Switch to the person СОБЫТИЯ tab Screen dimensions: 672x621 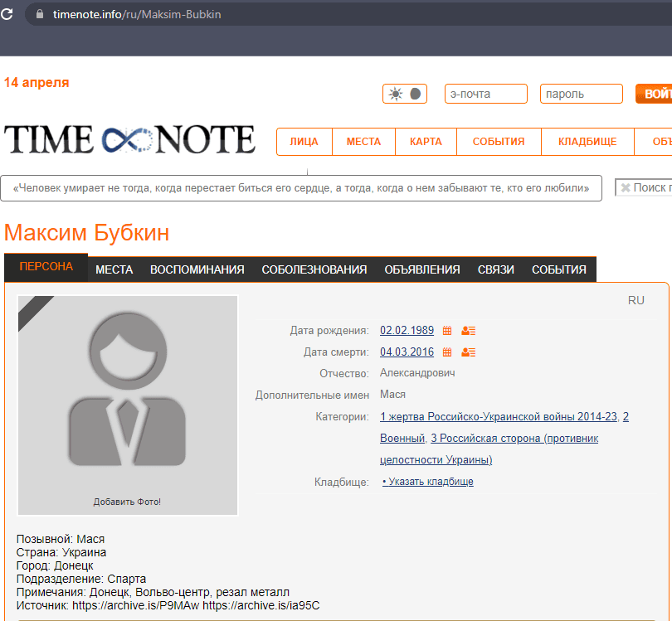click(x=559, y=269)
